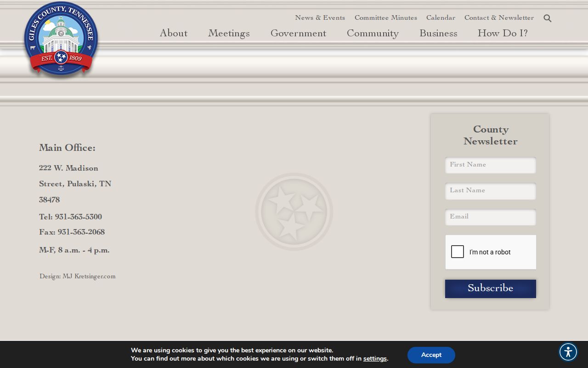Open cookie settings link
The image size is (588, 368).
pyautogui.click(x=375, y=359)
